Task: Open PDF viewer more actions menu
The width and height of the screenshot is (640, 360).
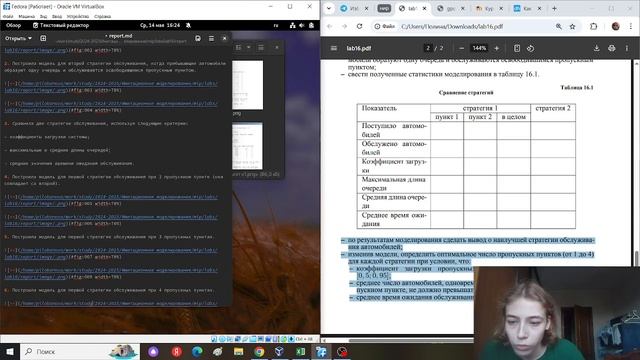Action: pyautogui.click(x=627, y=48)
